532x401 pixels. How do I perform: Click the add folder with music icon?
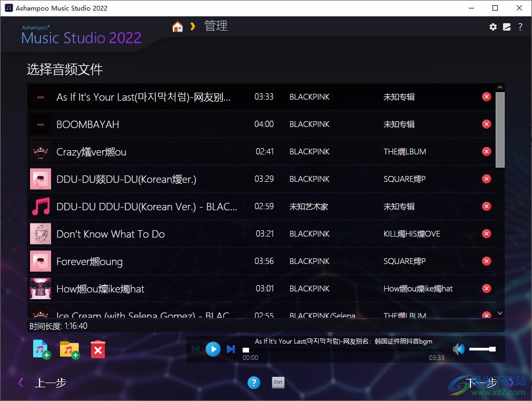70,349
